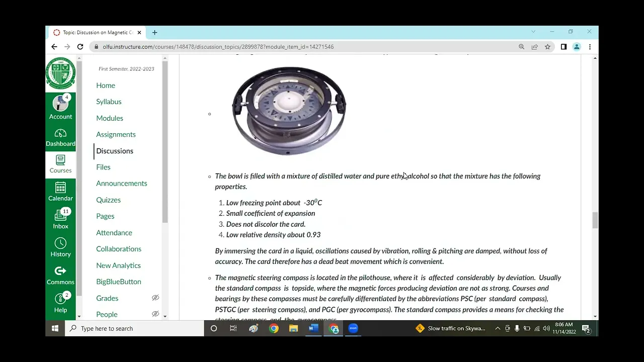644x362 pixels.
Task: Reload the current page
Action: pyautogui.click(x=80, y=47)
